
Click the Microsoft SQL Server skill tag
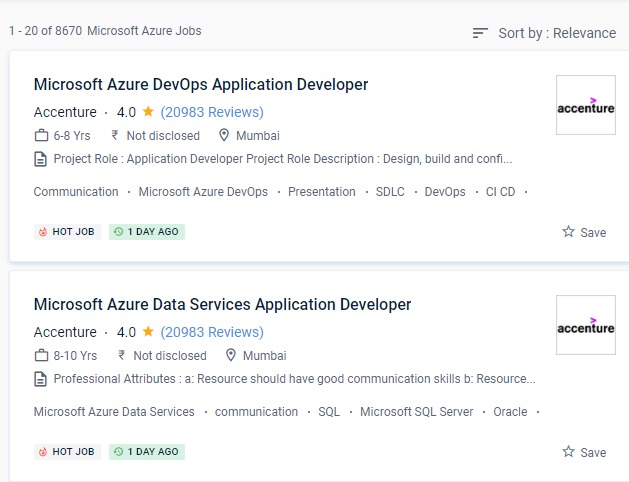416,412
